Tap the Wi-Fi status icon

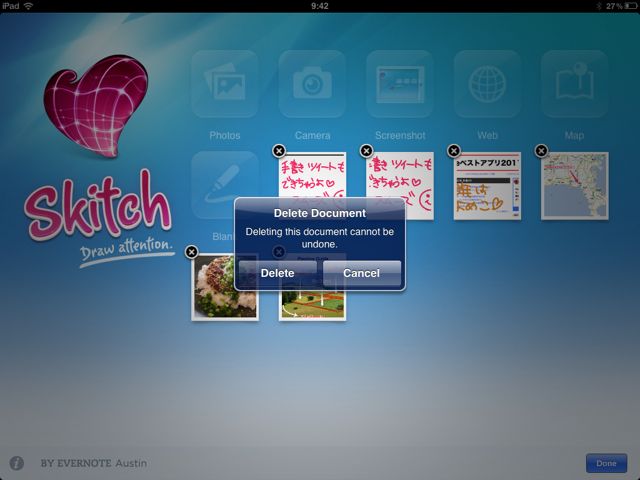click(x=28, y=6)
